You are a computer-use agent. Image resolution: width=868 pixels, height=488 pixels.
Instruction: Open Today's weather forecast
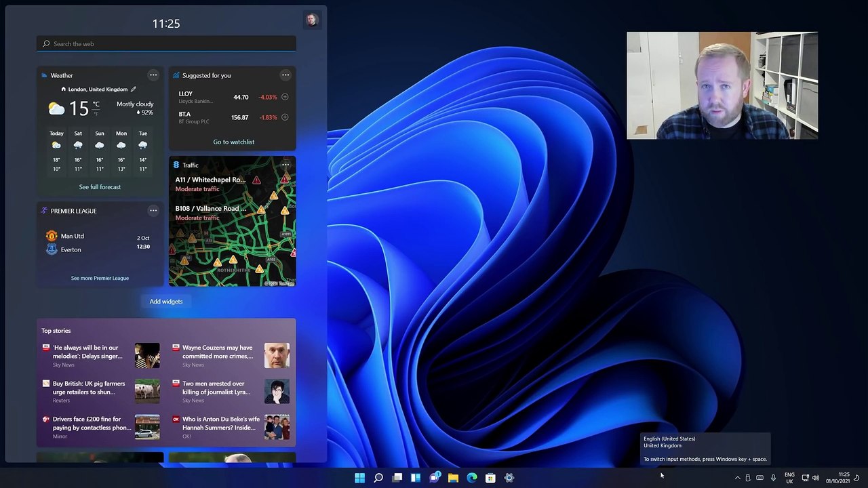[x=56, y=151]
